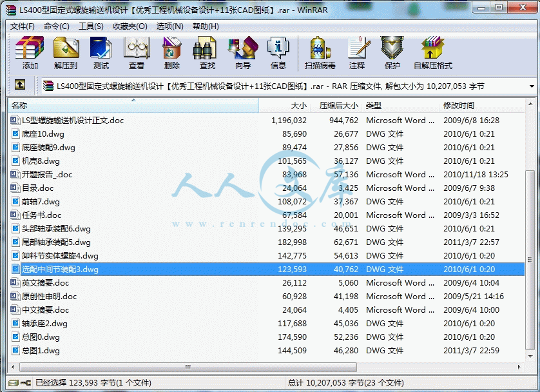Click the 测试 (Test) toolbar icon
The image size is (540, 392).
pos(101,53)
